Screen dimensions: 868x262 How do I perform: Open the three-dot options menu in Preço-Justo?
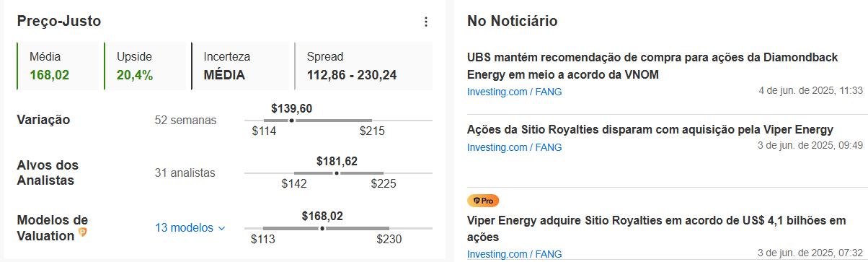425,22
